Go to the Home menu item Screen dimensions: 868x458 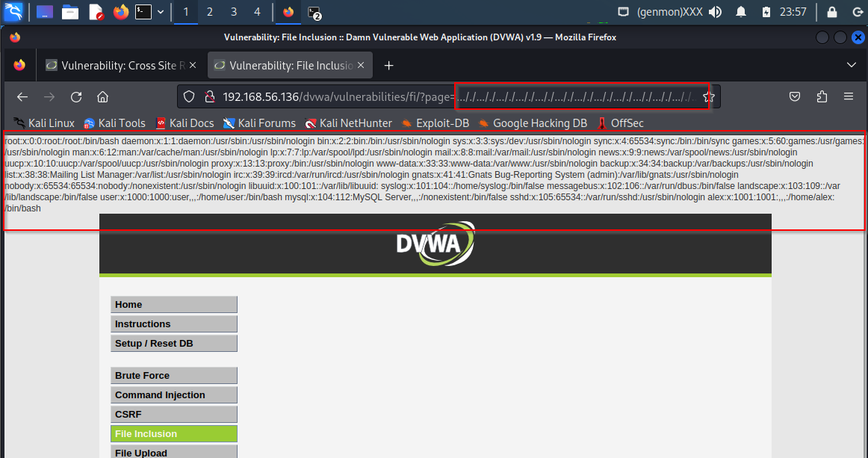pyautogui.click(x=174, y=305)
